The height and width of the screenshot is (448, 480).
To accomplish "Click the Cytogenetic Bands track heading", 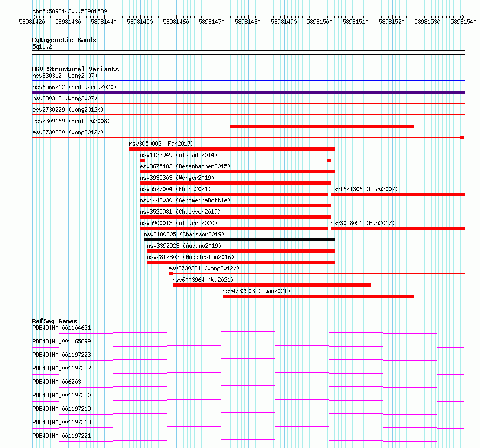I will [64, 40].
